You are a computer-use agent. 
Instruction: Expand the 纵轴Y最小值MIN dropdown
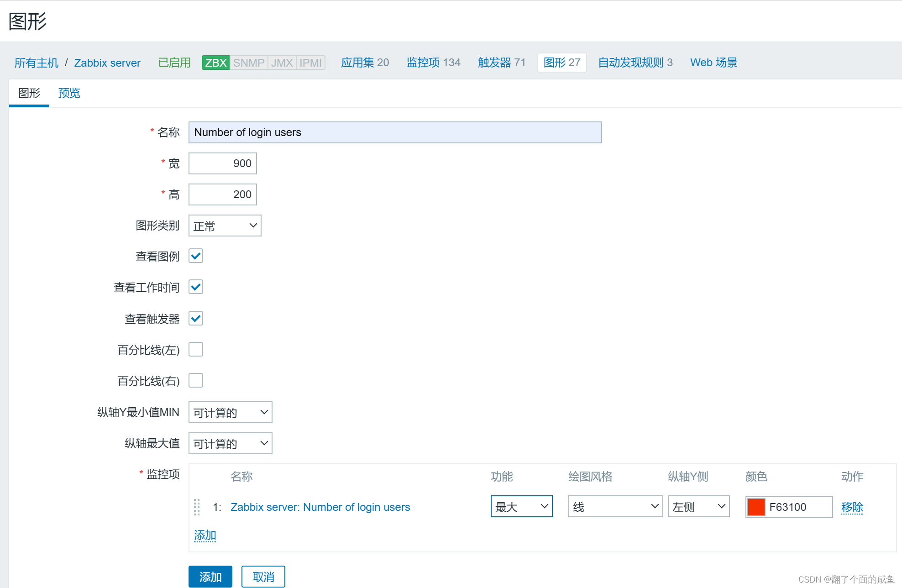230,412
